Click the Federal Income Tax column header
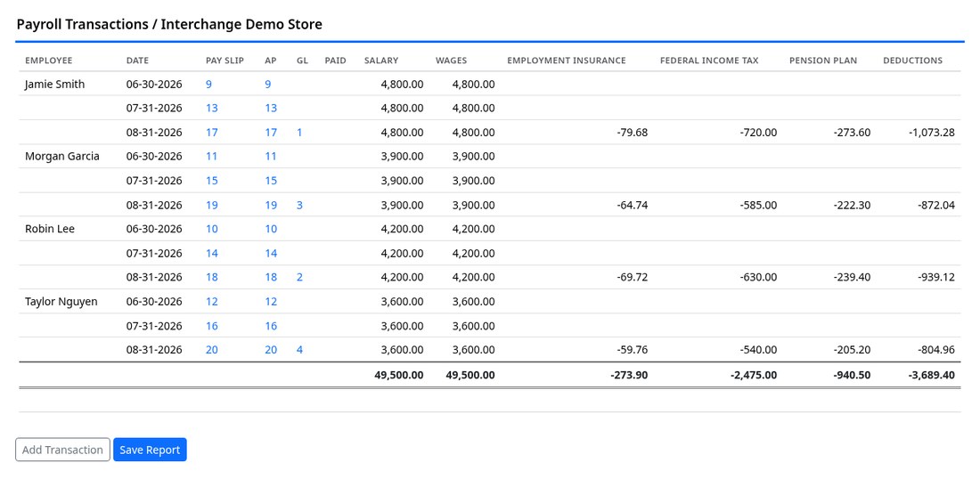 point(709,61)
